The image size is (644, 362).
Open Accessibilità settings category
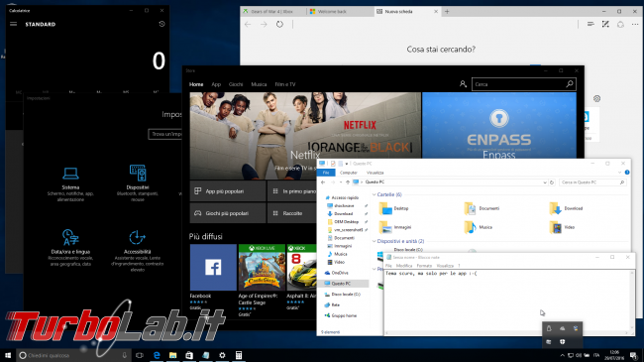[x=137, y=251]
